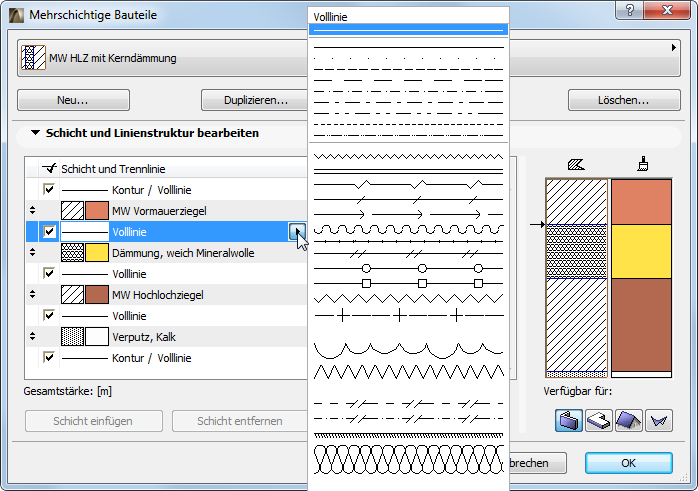Select the dotted line type
Image resolution: width=698 pixels, height=491 pixels.
pos(408,58)
